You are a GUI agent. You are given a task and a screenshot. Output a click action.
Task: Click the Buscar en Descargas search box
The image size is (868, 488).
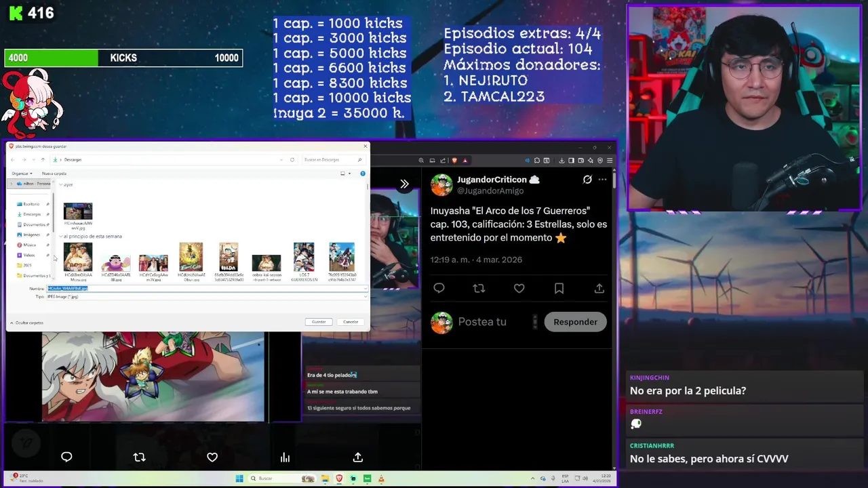tap(334, 160)
